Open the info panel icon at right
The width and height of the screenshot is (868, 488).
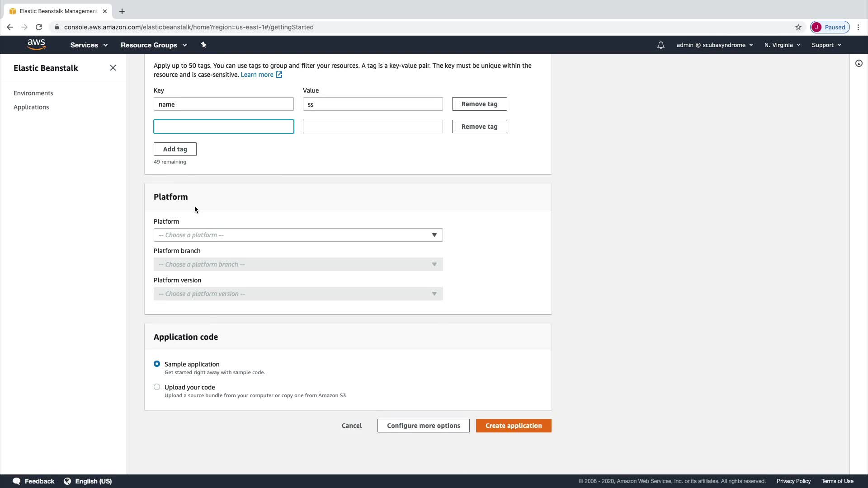(x=859, y=64)
